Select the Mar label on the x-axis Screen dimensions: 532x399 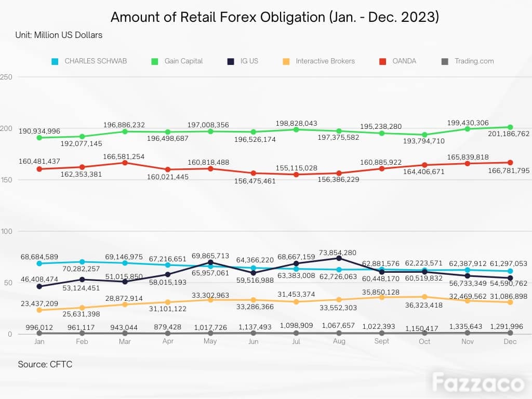(125, 341)
